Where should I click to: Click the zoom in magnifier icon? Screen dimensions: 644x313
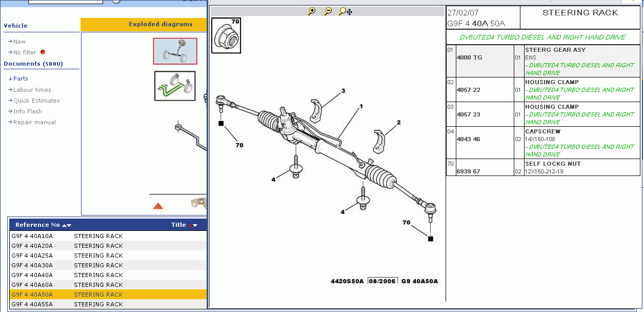[311, 11]
